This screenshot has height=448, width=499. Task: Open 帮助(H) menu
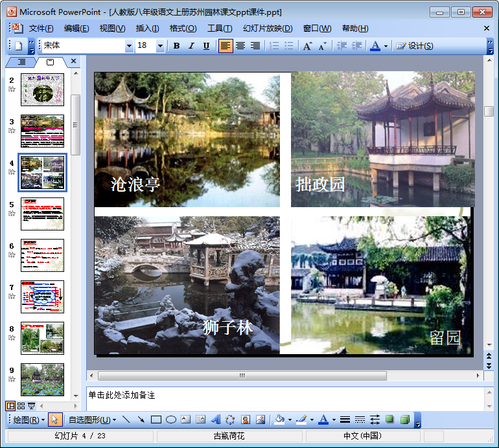tap(355, 28)
